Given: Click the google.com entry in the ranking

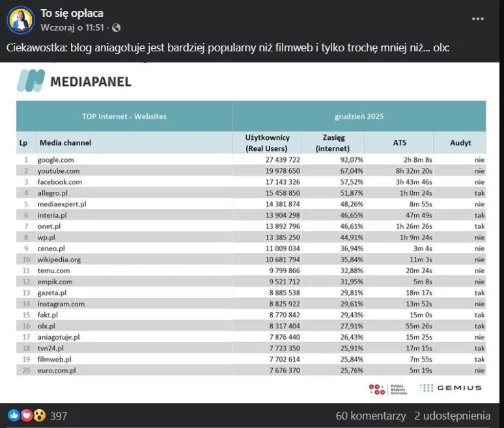Looking at the screenshot, I should point(57,159).
